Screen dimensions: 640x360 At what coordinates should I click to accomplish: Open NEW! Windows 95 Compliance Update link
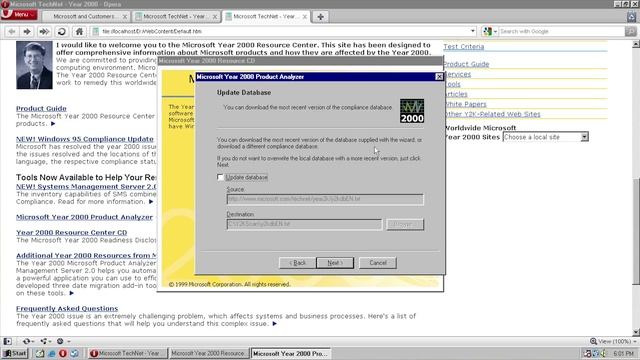coord(84,139)
